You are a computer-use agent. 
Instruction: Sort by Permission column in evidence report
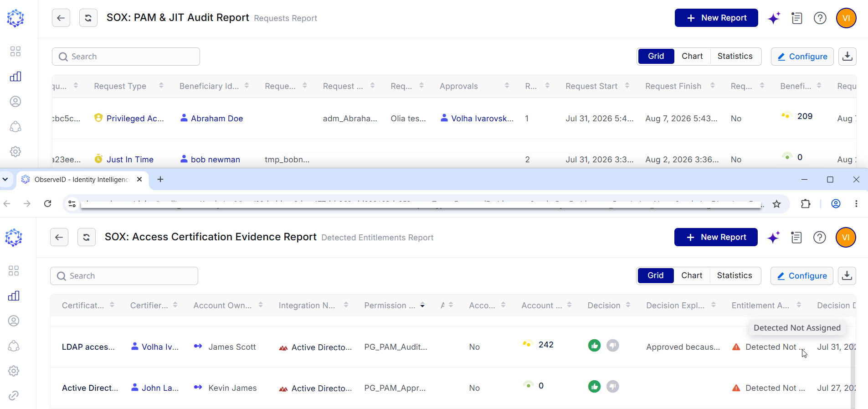(x=422, y=305)
